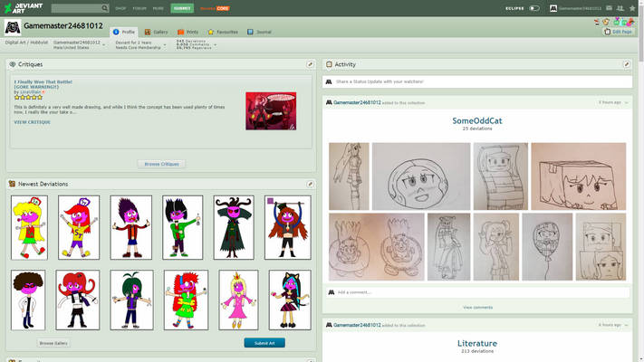Viewport: 644px width, 362px height.
Task: Open the round face sketch in SomeOddCat
Action: (421, 176)
